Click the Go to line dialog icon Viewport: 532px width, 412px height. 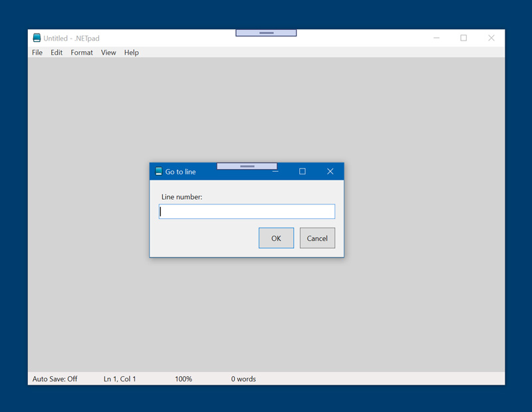click(x=158, y=172)
